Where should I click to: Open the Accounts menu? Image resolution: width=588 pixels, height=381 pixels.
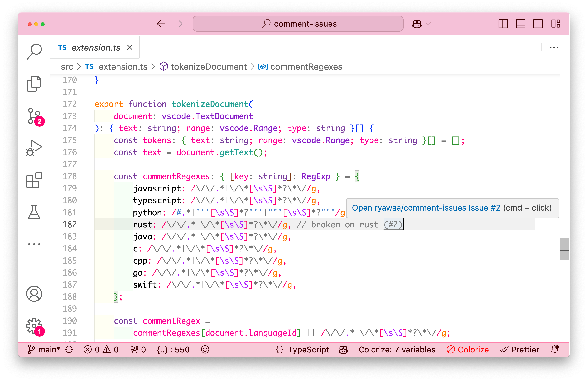[x=34, y=294]
